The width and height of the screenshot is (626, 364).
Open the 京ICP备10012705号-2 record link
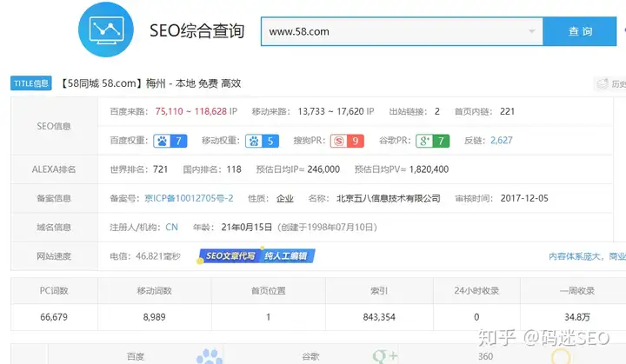[189, 198]
